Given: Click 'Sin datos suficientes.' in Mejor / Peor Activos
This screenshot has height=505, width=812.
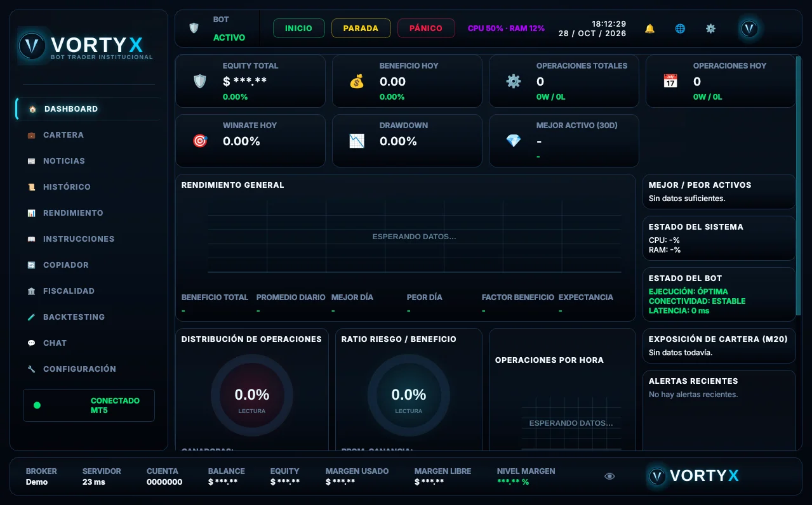Looking at the screenshot, I should coord(687,199).
